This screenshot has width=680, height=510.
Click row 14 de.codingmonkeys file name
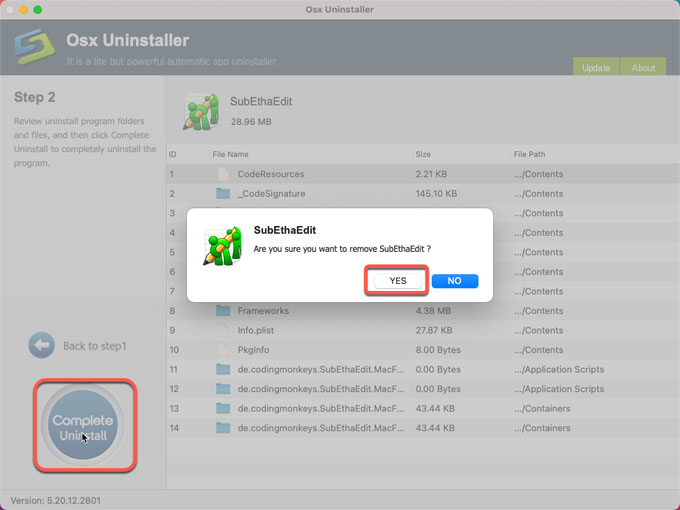(x=320, y=428)
